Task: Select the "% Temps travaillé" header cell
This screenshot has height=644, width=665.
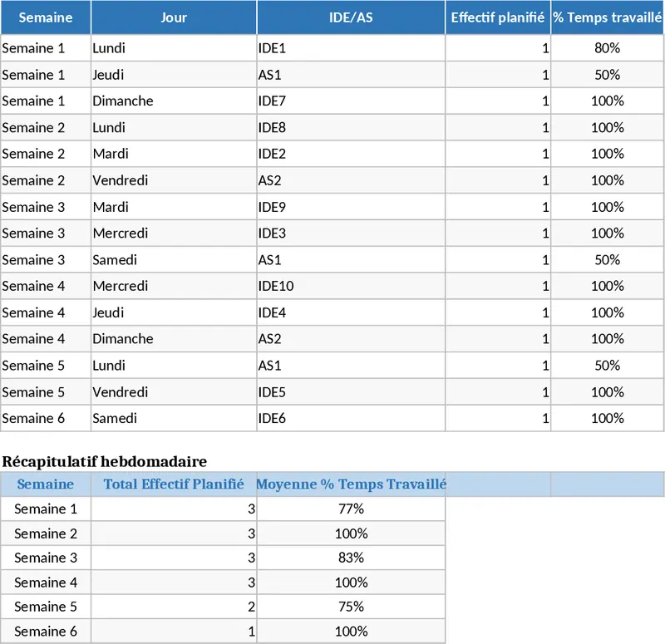Action: tap(608, 17)
